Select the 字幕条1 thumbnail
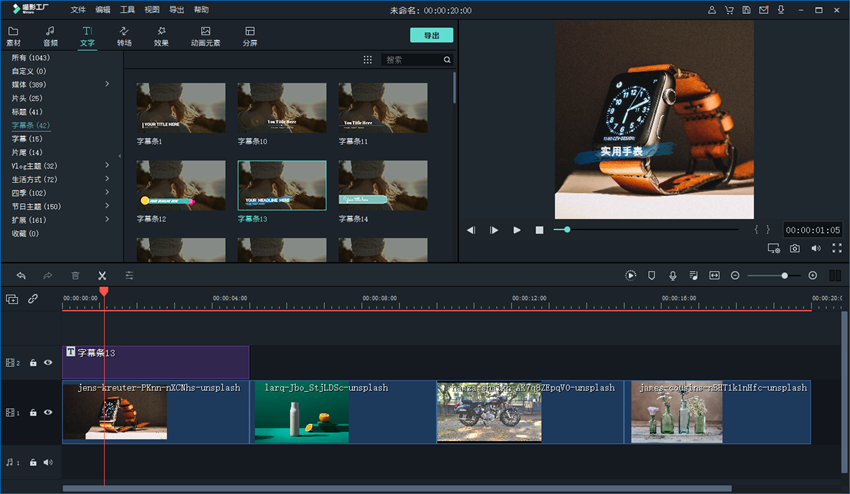Screen dimensions: 850x494 click(x=181, y=108)
